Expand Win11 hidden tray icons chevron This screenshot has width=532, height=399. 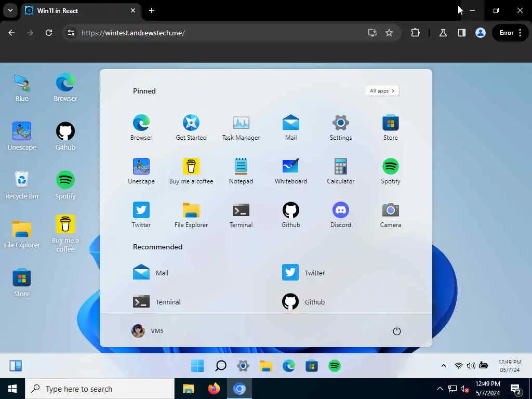(444, 365)
